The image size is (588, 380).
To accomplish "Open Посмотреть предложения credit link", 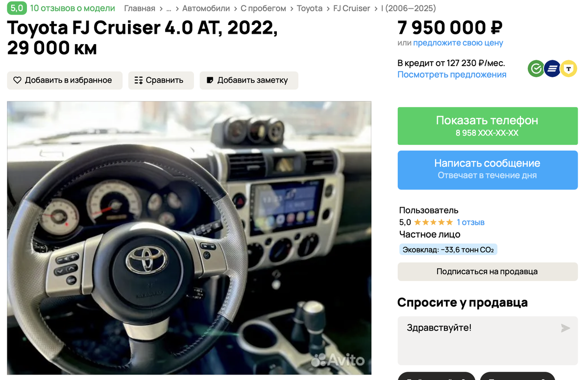I will coord(452,75).
